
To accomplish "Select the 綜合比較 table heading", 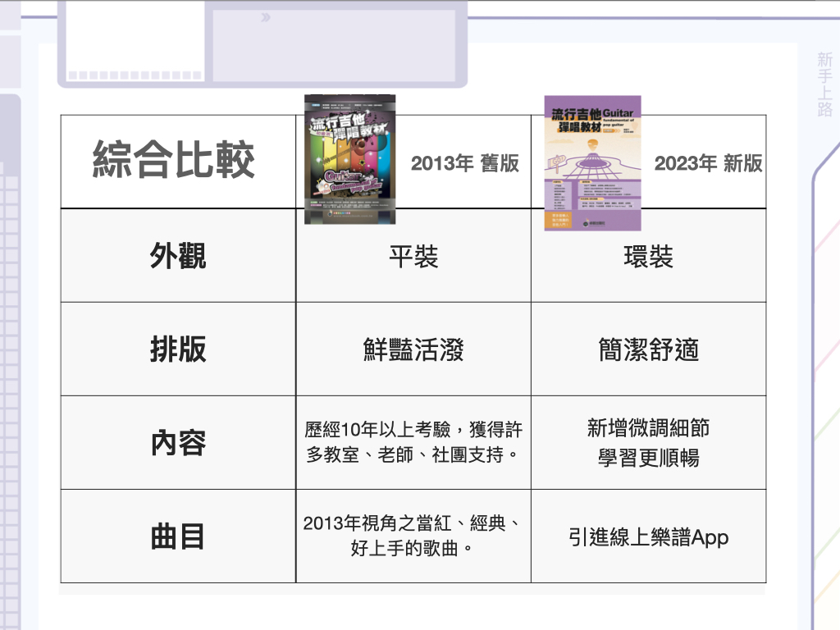I will pos(174,160).
